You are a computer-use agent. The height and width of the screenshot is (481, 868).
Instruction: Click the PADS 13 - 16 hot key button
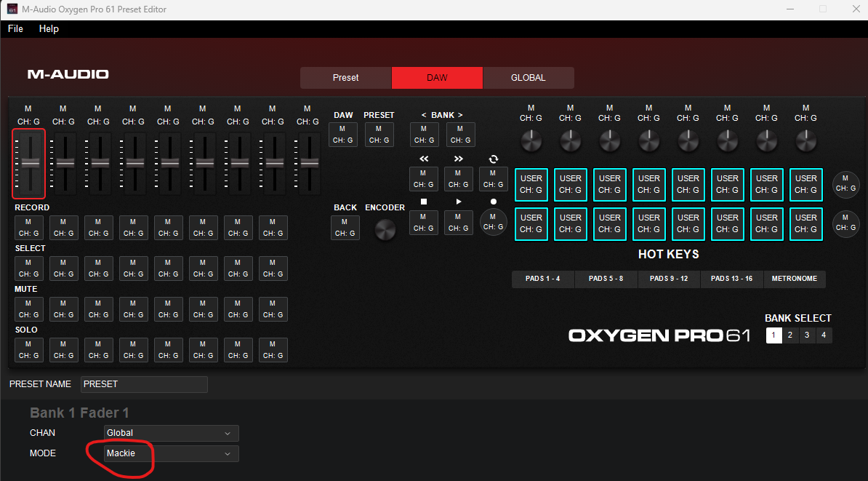pos(732,279)
